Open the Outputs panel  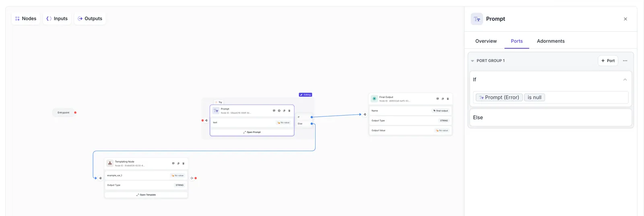tap(90, 19)
